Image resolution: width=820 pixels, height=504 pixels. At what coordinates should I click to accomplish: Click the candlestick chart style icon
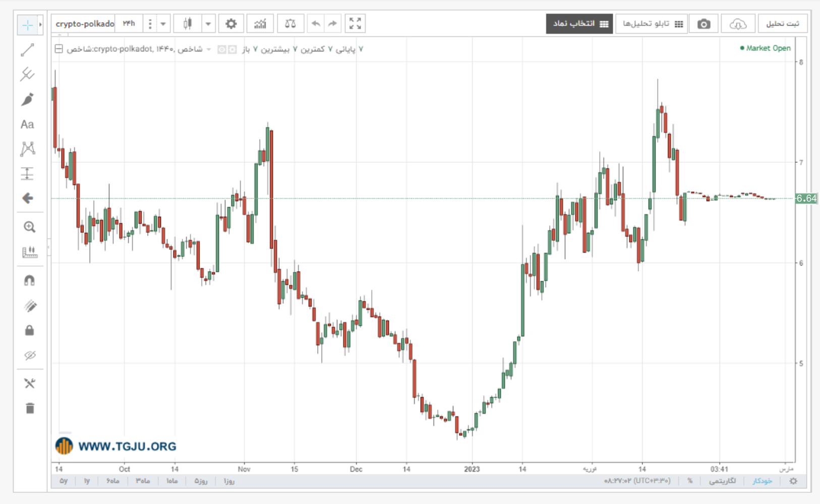188,24
